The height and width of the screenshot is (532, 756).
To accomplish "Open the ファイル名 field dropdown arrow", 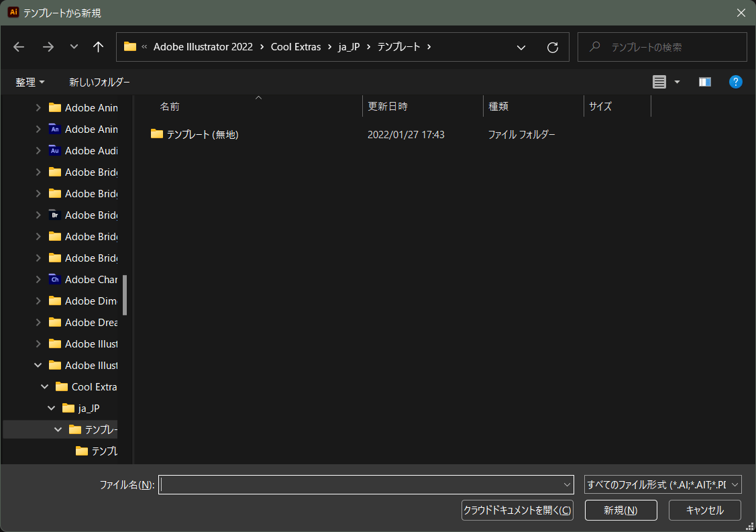I will click(567, 485).
